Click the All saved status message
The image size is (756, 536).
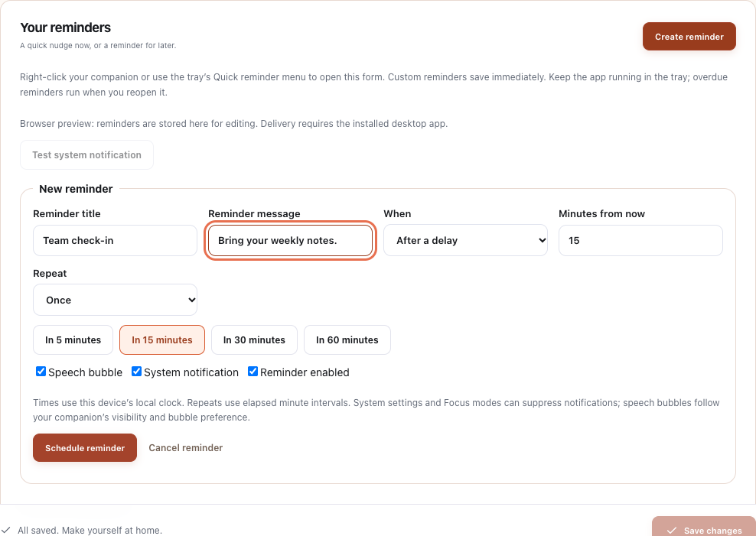90,530
